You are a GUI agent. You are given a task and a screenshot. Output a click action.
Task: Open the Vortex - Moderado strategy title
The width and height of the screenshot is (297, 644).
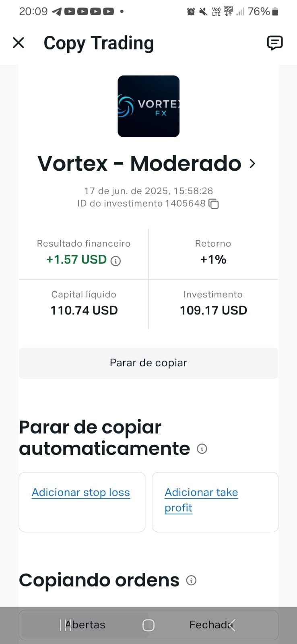click(139, 164)
